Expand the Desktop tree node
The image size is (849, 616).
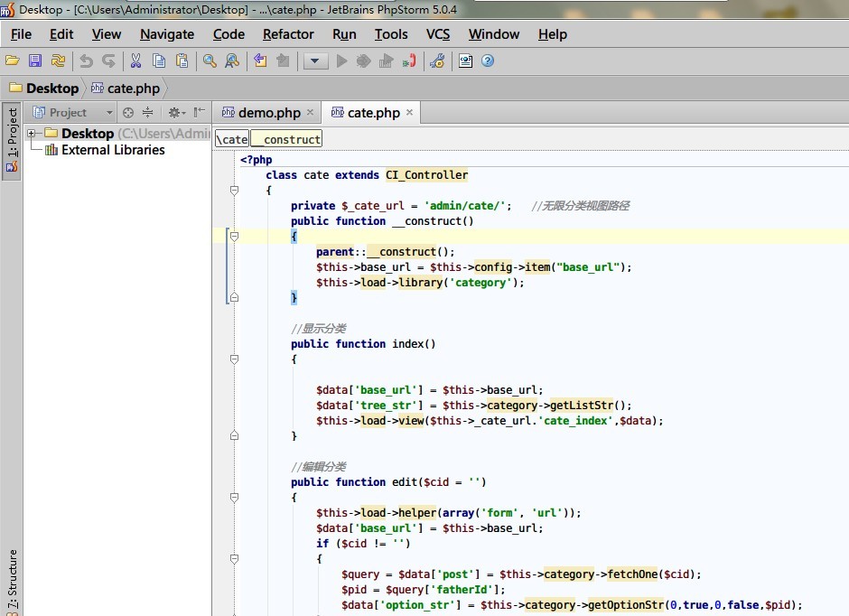(x=32, y=134)
